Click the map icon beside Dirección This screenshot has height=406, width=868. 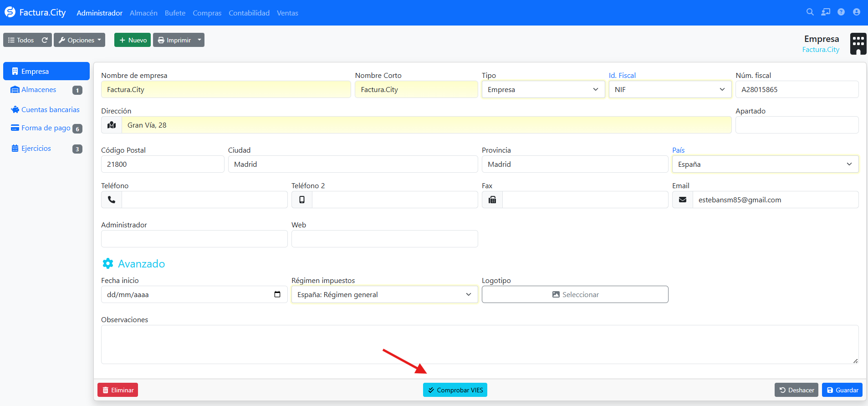(x=112, y=125)
